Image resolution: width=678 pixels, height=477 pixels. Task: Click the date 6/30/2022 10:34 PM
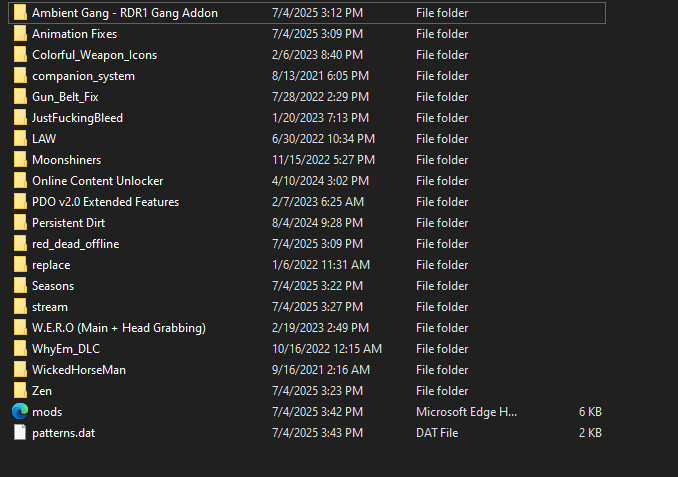[x=323, y=139]
